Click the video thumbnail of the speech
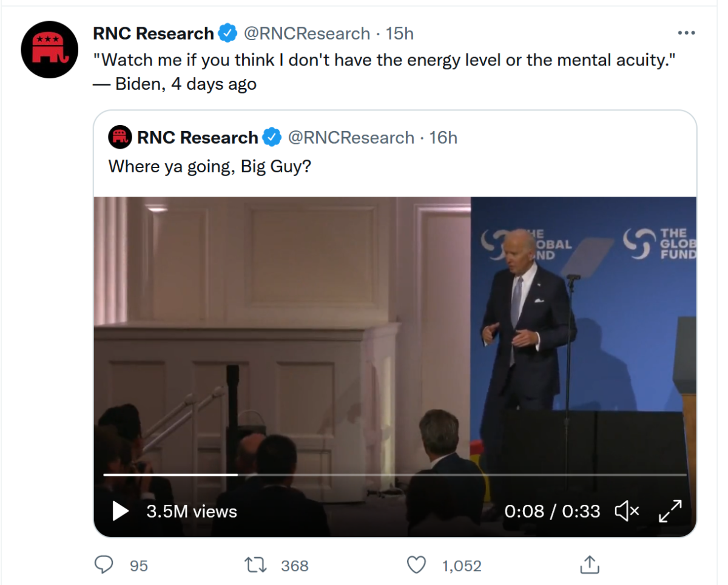Screen dimensions: 728x585 394,334
